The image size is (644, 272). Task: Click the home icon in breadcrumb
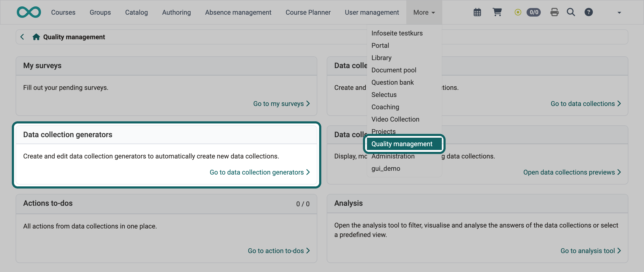tap(36, 37)
